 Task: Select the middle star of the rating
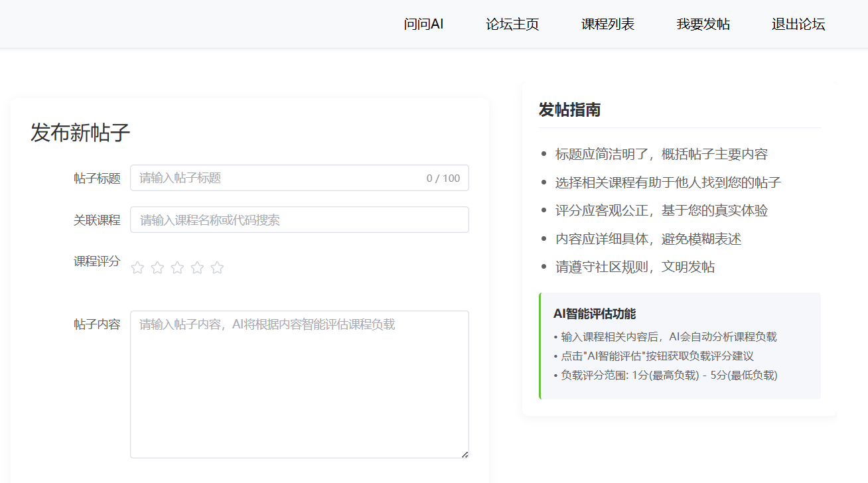177,267
